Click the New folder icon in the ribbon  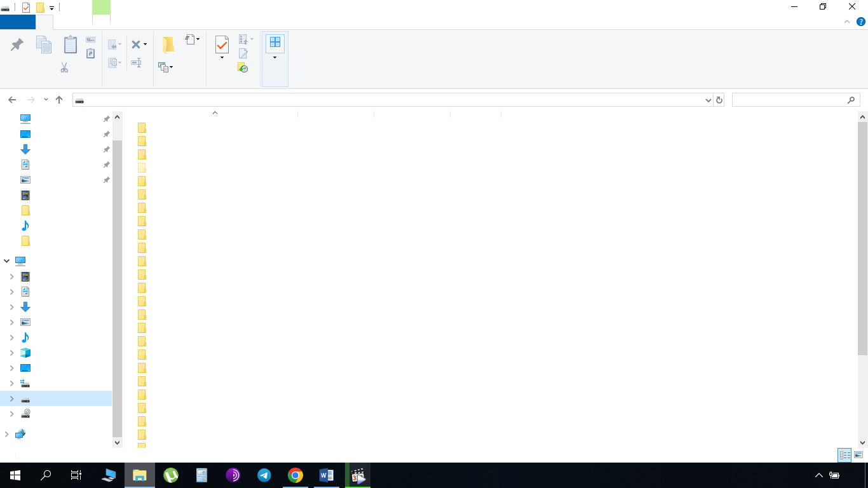[x=168, y=44]
